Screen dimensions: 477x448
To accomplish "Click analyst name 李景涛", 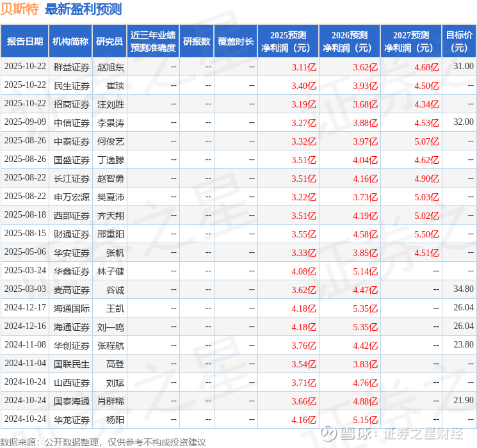I will point(111,123).
